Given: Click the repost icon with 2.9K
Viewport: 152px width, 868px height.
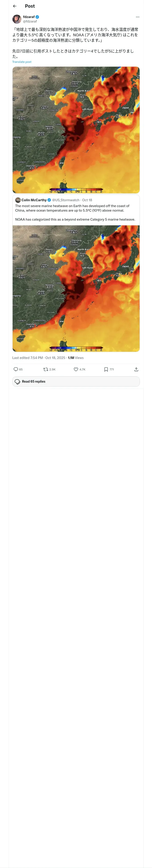Looking at the screenshot, I should (x=46, y=369).
